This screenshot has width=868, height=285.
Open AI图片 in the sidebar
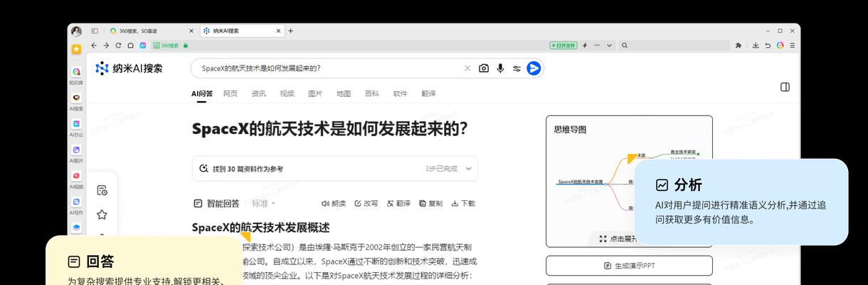coord(76,153)
